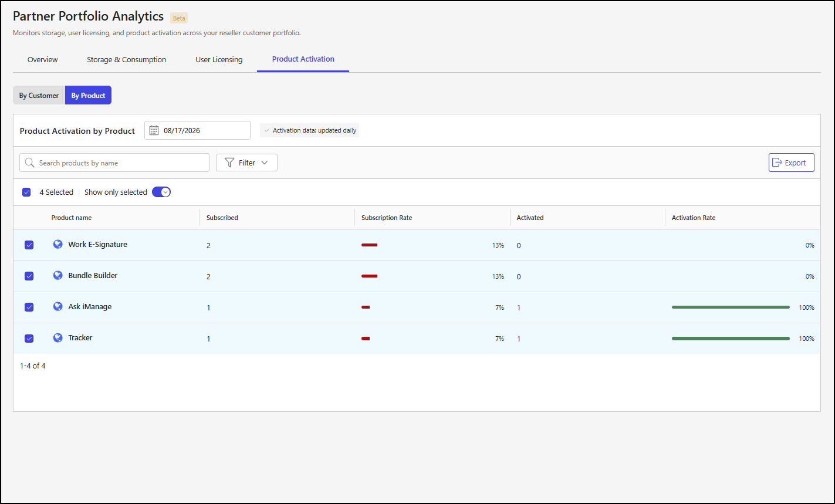Sort by the Activated column header

[530, 218]
